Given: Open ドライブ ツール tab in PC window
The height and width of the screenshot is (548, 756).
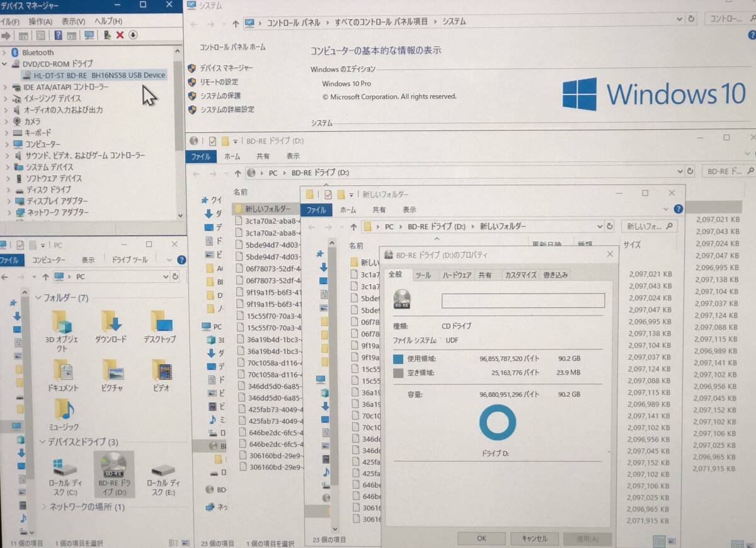Looking at the screenshot, I should (x=130, y=260).
